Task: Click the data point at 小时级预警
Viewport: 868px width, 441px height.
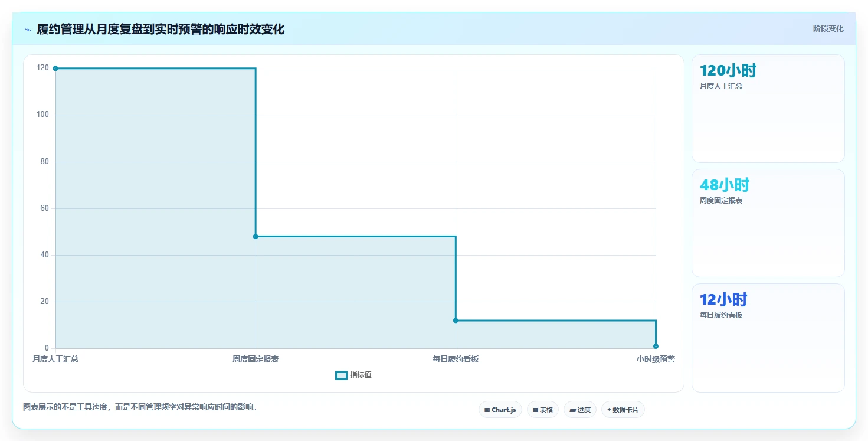Action: tap(656, 347)
